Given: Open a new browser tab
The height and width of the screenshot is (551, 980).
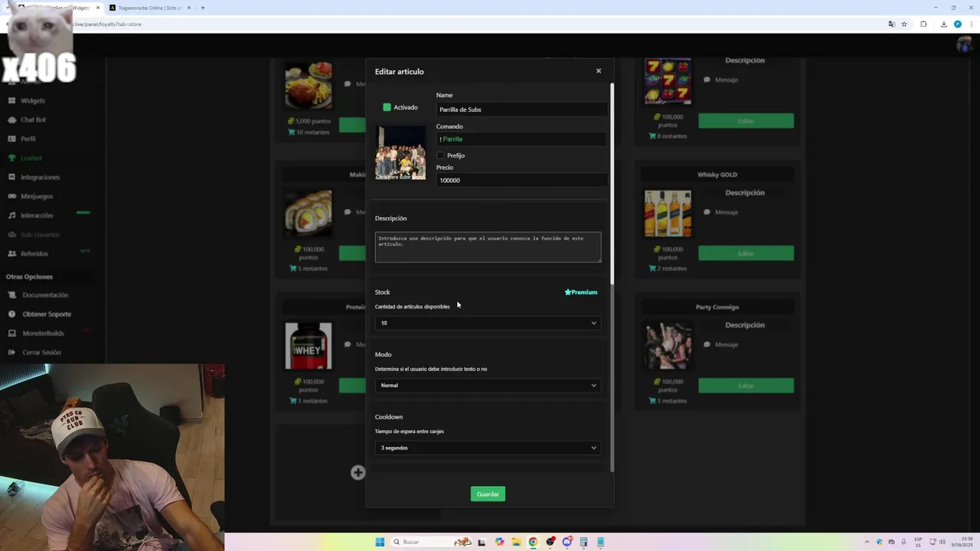Looking at the screenshot, I should (203, 8).
